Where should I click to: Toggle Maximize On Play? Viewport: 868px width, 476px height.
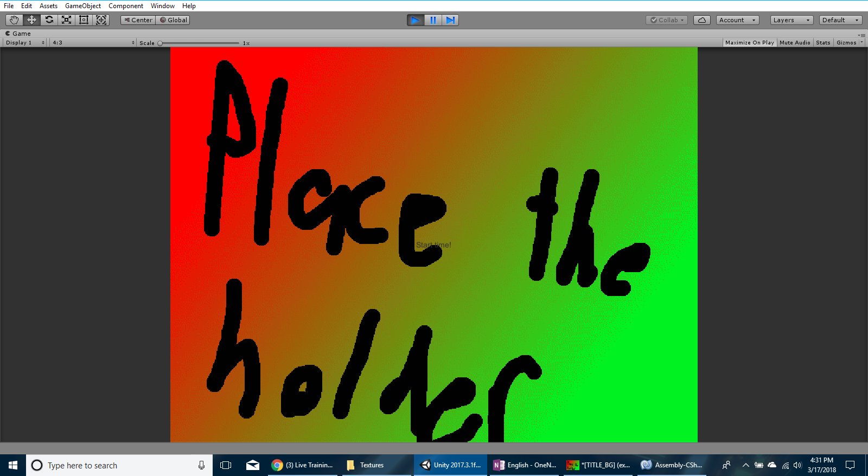(750, 42)
